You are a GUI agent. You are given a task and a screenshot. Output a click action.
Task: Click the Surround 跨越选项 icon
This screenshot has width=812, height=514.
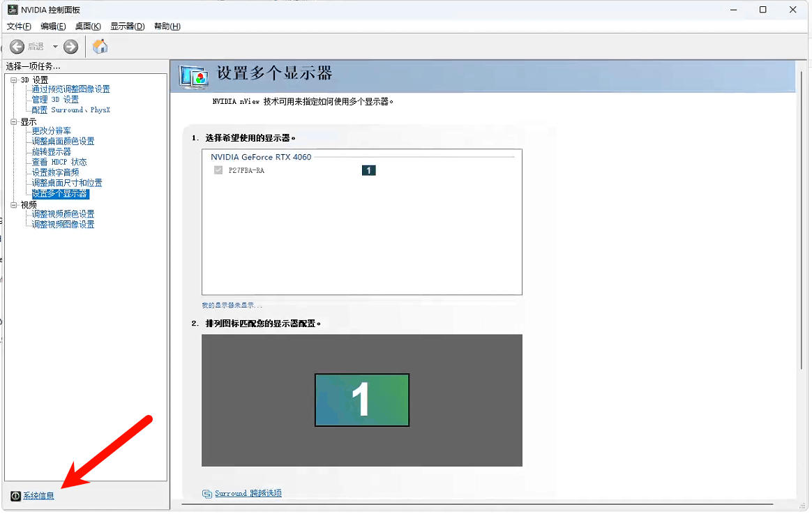(x=207, y=494)
